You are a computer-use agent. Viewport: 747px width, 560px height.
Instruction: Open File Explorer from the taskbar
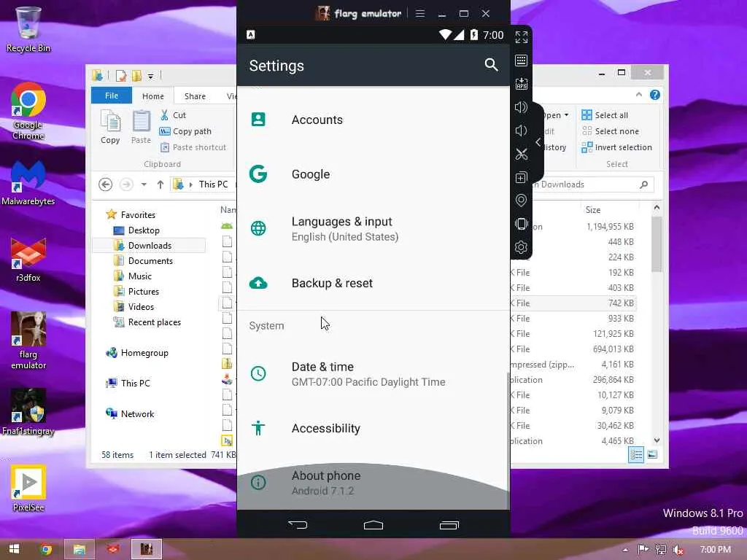pos(79,550)
